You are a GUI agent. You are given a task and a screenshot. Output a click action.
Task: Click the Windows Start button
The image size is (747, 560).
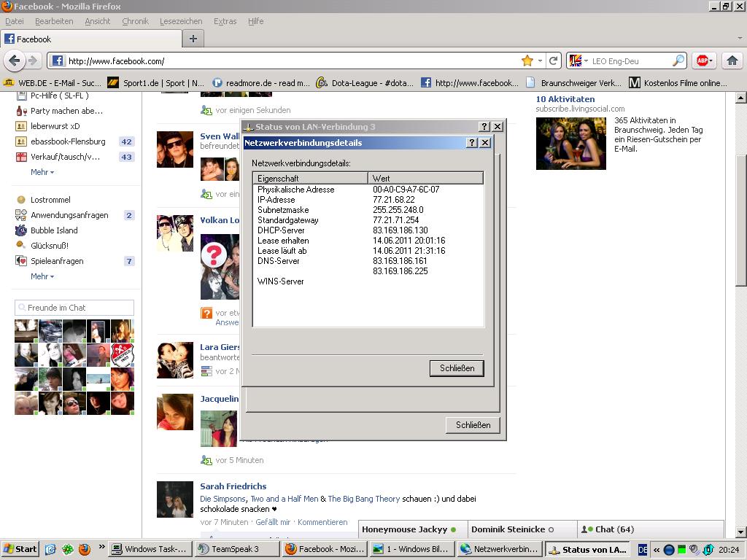click(x=19, y=549)
